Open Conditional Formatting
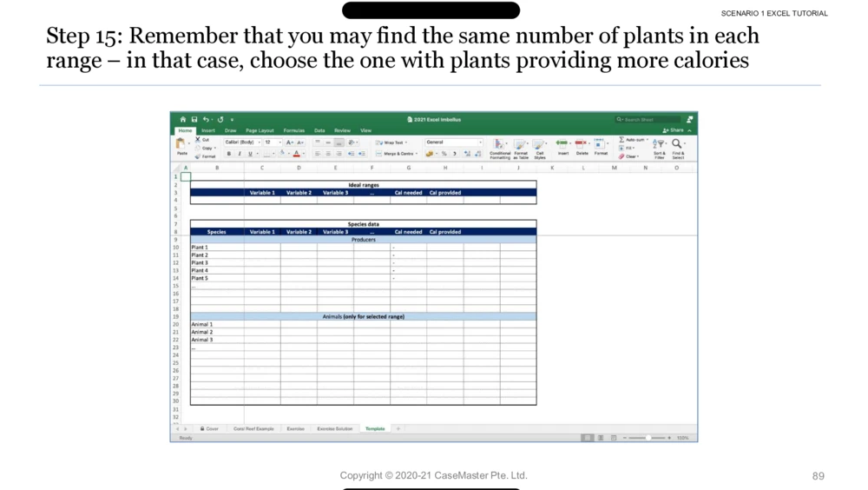Screen dimensions: 868x490 click(x=500, y=145)
